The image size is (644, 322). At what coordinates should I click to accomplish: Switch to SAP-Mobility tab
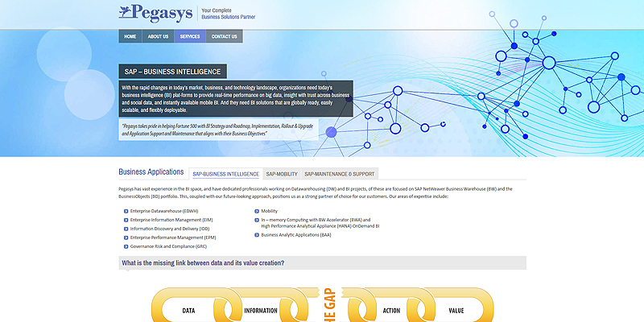click(282, 174)
